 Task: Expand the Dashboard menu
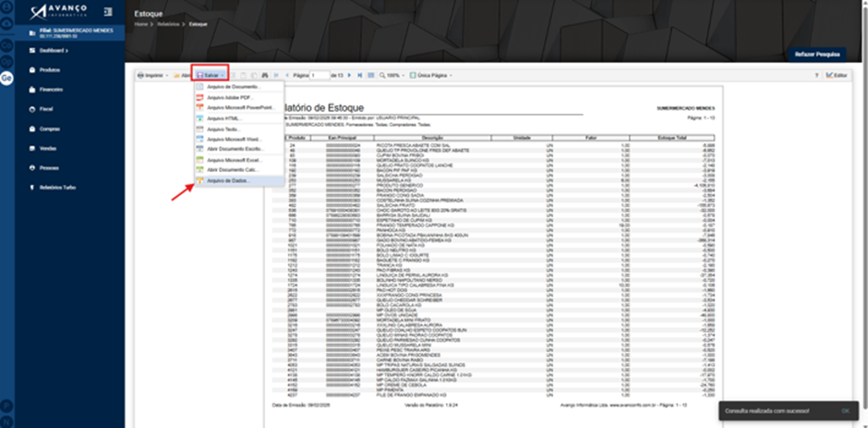pos(50,51)
